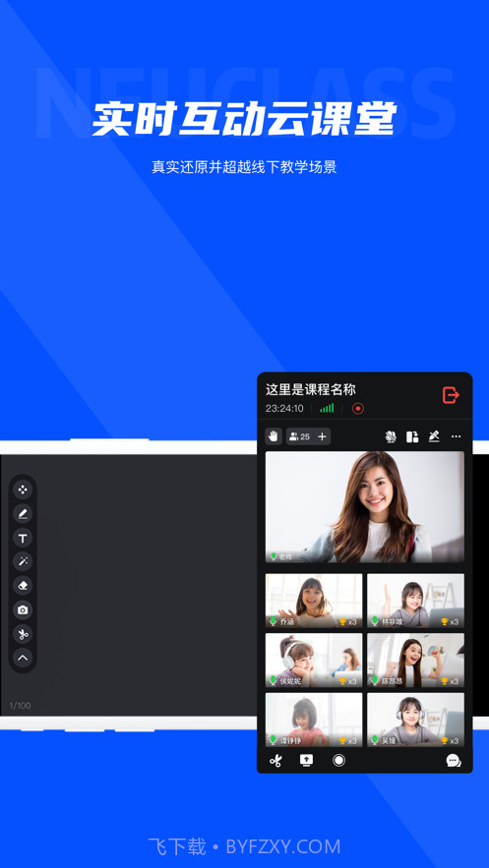Toggle 侯妮妮's green microphone icon
489x868 pixels.
point(273,681)
